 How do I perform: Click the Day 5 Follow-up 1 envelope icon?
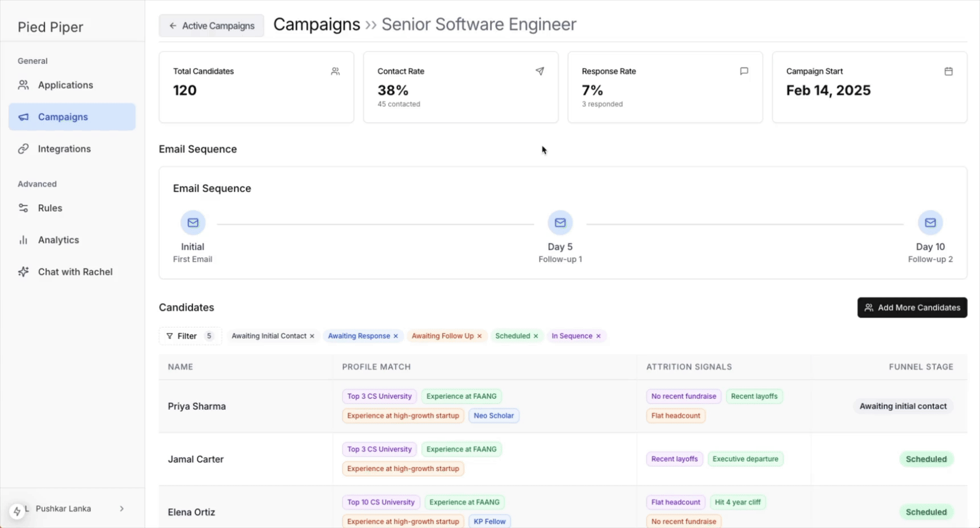tap(560, 222)
